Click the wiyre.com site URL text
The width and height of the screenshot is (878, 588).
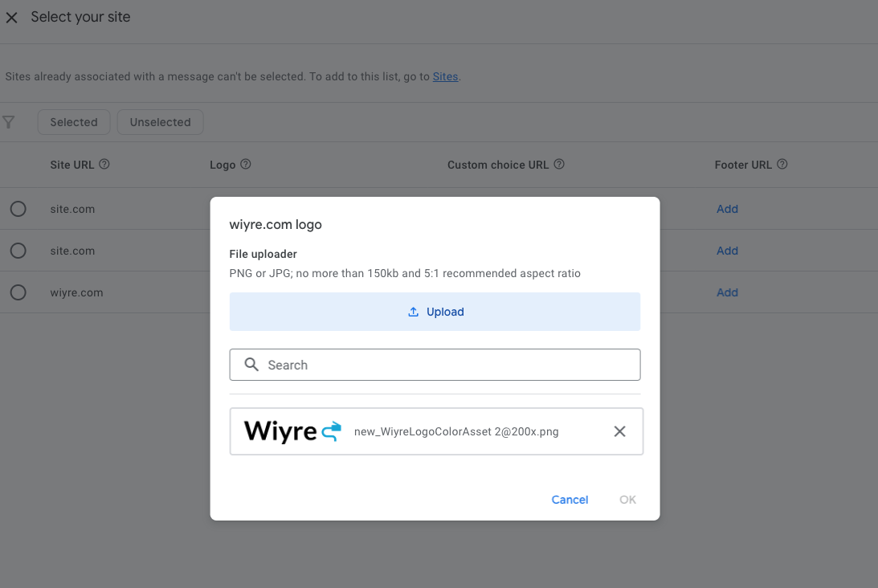tap(76, 293)
